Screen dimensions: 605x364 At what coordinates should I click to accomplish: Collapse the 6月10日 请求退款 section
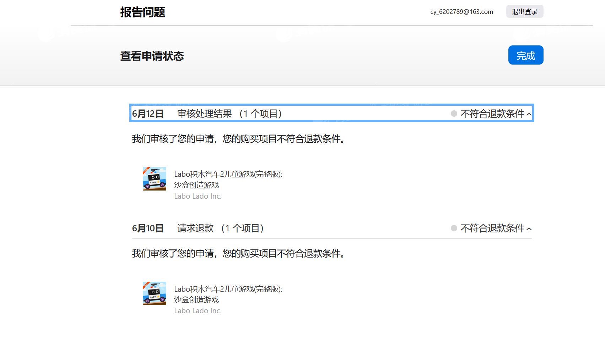(x=332, y=228)
